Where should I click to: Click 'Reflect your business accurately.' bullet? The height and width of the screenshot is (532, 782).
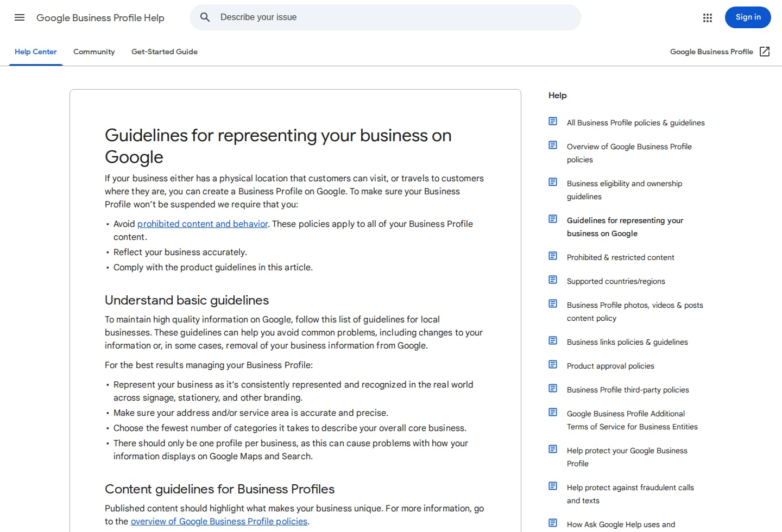(180, 252)
